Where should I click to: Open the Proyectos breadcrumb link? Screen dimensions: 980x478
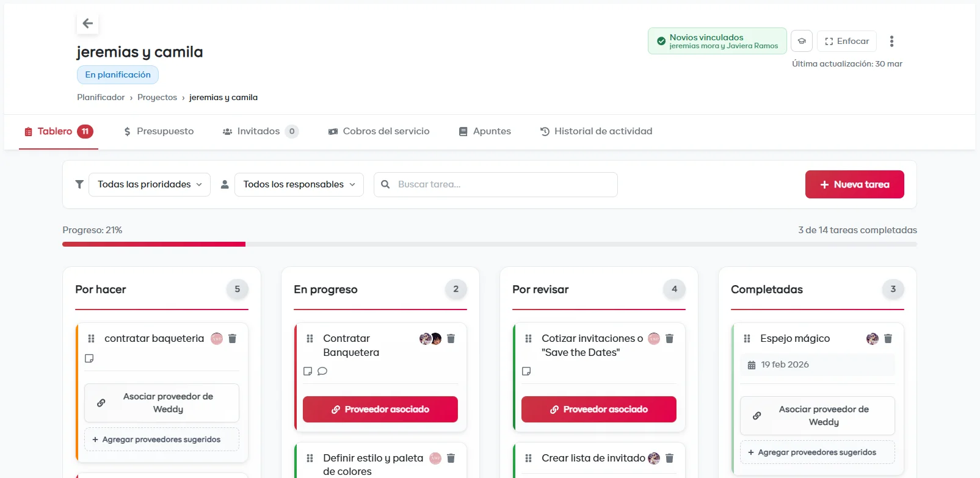point(157,98)
